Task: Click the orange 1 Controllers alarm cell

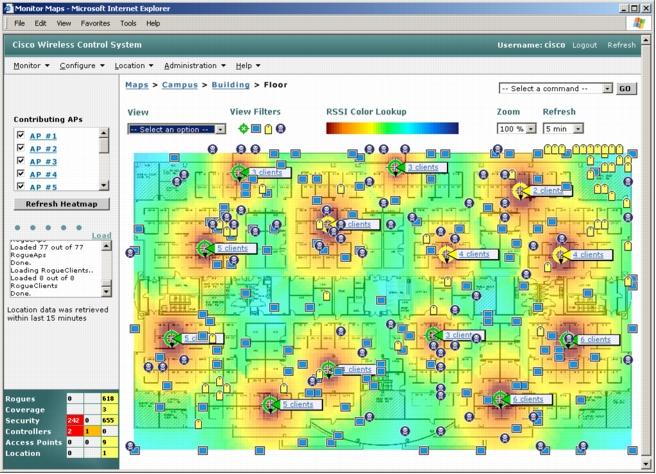Action: click(92, 431)
